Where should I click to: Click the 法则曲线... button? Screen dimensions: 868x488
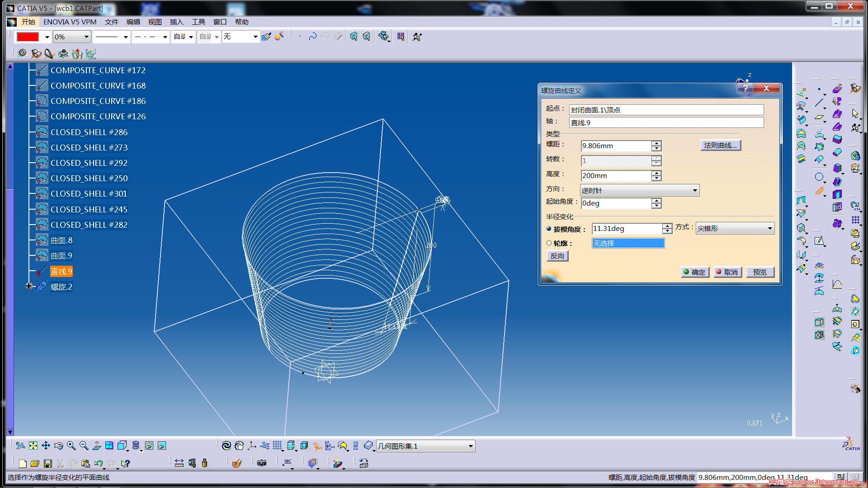point(720,145)
